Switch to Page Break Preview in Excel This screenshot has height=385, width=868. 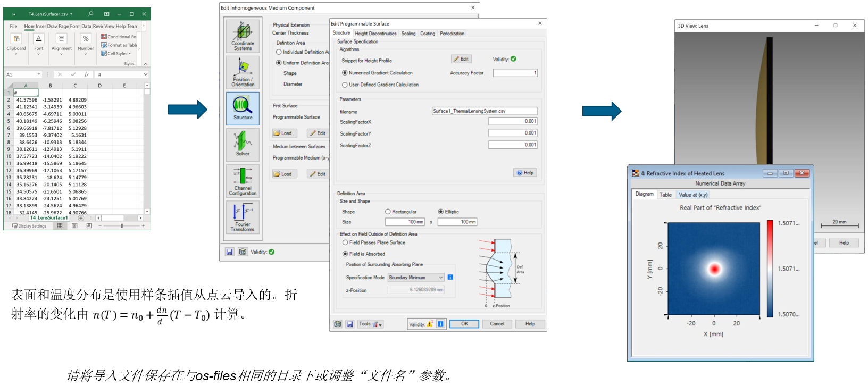pyautogui.click(x=89, y=226)
